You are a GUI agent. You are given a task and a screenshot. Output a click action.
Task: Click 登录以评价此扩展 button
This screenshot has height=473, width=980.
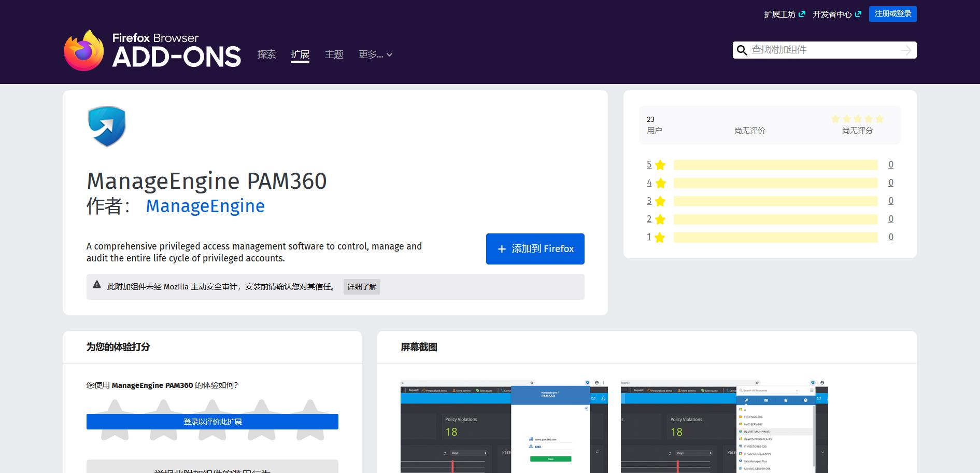point(212,422)
